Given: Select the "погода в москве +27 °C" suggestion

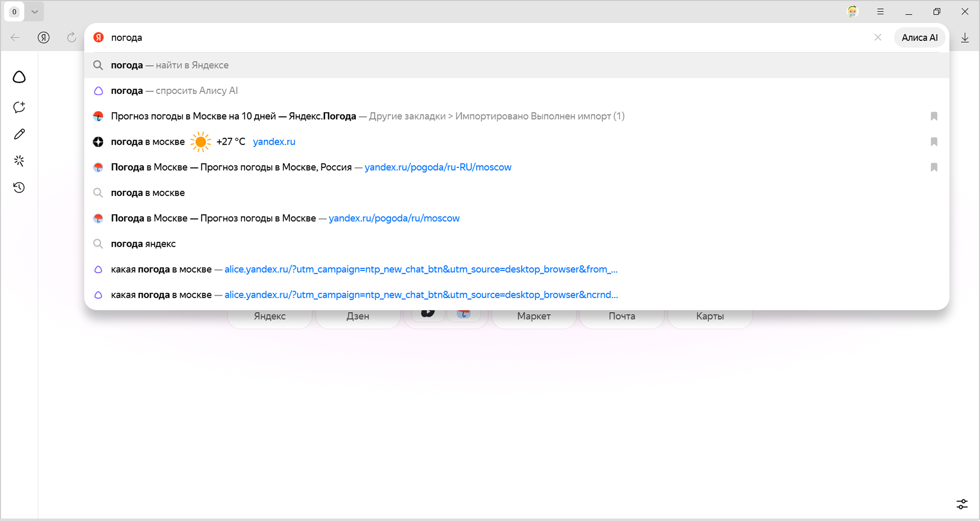Looking at the screenshot, I should [516, 142].
